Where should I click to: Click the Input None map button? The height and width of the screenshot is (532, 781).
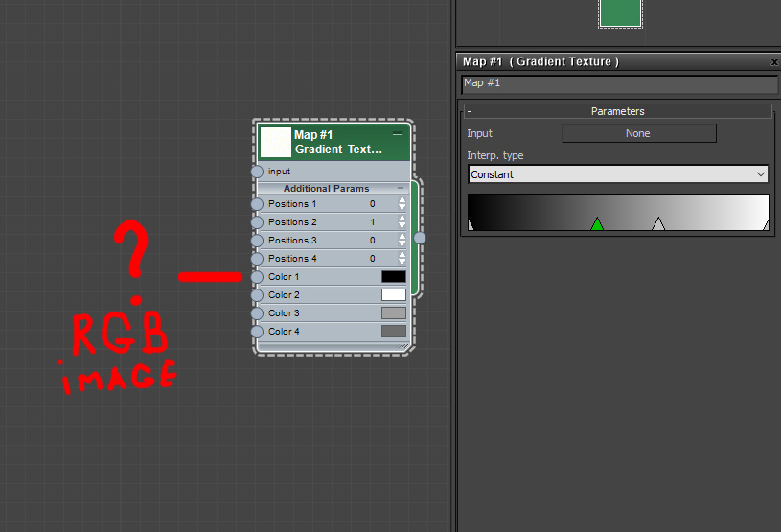[639, 133]
